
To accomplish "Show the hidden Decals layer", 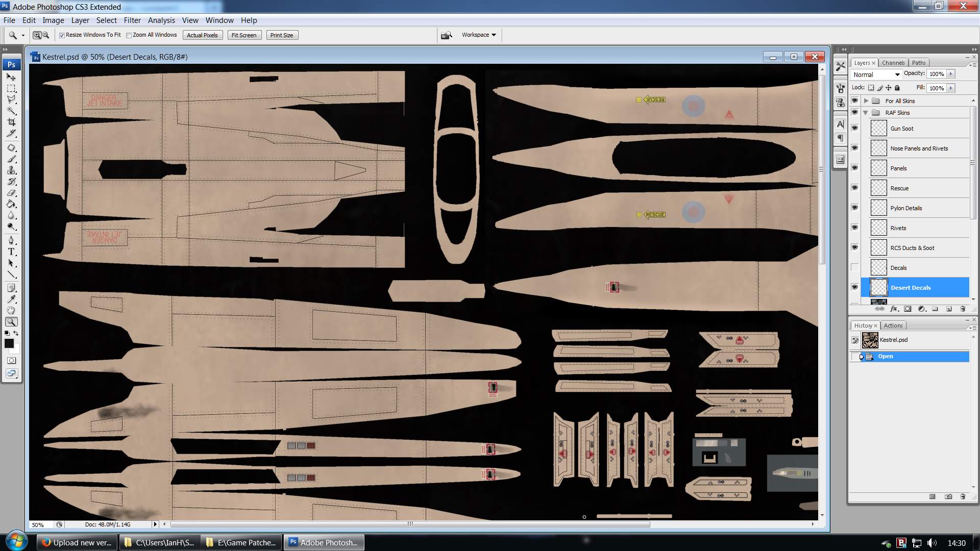I will pyautogui.click(x=854, y=267).
